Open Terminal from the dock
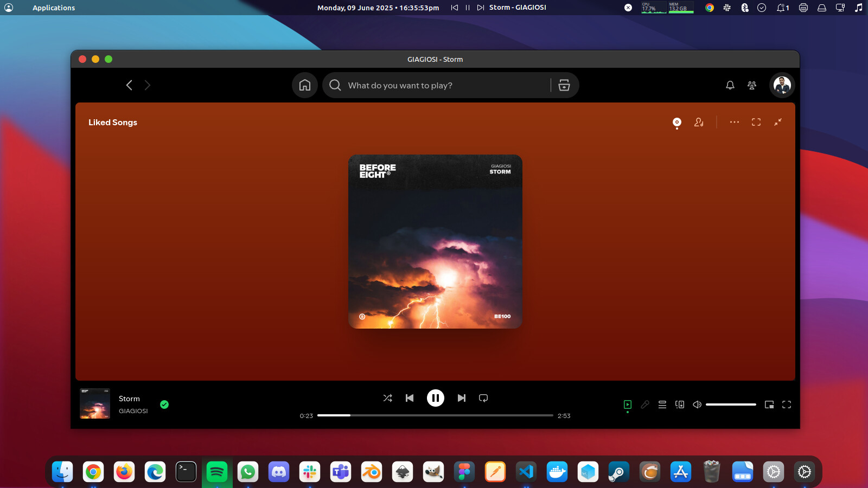868x488 pixels. [186, 472]
